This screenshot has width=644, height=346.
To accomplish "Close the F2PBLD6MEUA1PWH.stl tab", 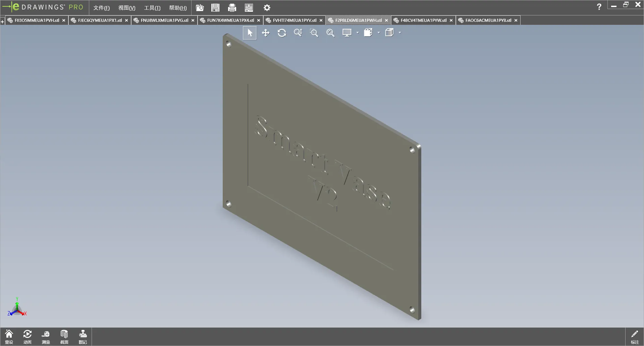I will pyautogui.click(x=386, y=20).
